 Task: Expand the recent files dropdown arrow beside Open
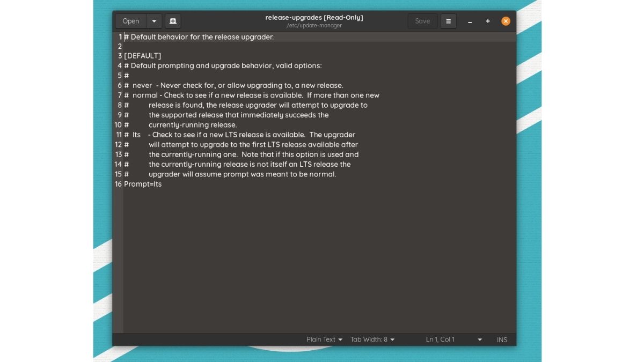point(154,21)
